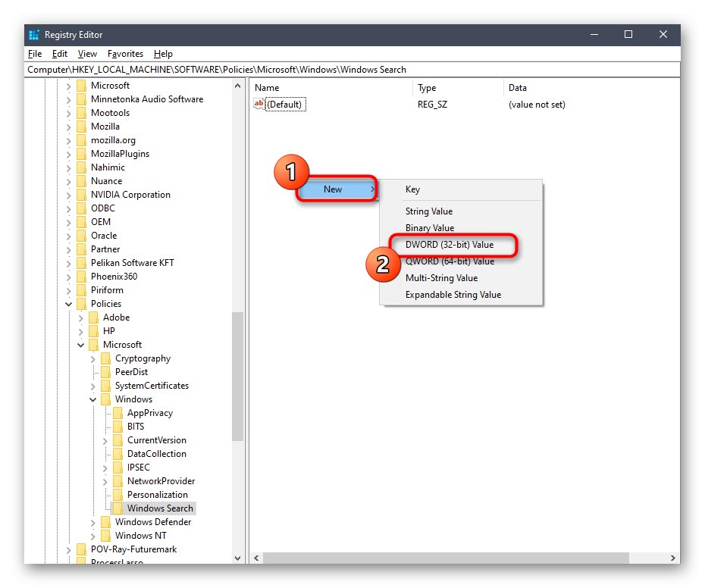Viewport: 705px width, 588px height.
Task: Click the folder icon beside Policies
Action: 81,304
